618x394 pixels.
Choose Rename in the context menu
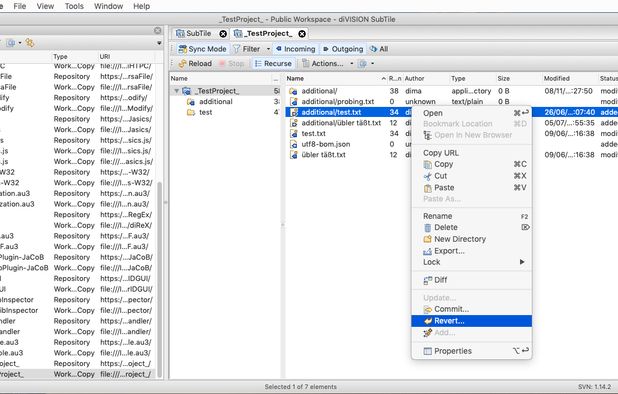pos(471,216)
